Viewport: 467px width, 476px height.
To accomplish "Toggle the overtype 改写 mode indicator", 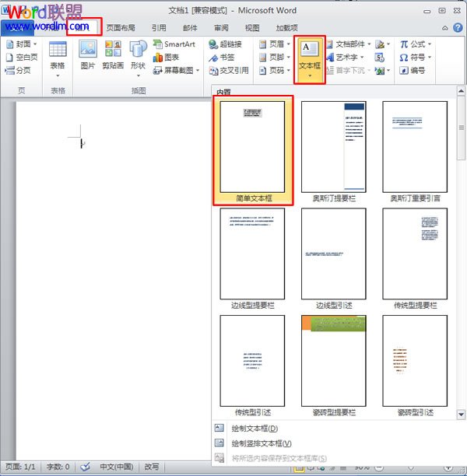I will pos(151,467).
